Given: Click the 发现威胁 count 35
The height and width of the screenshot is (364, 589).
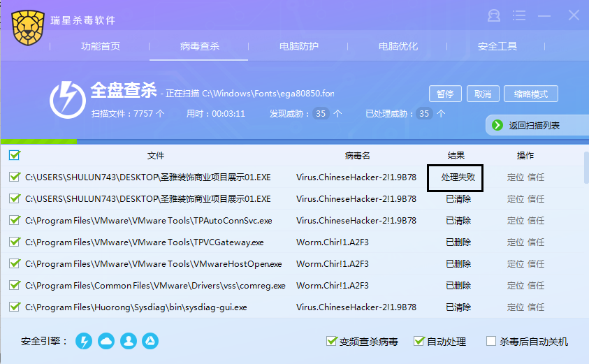Looking at the screenshot, I should pos(321,113).
